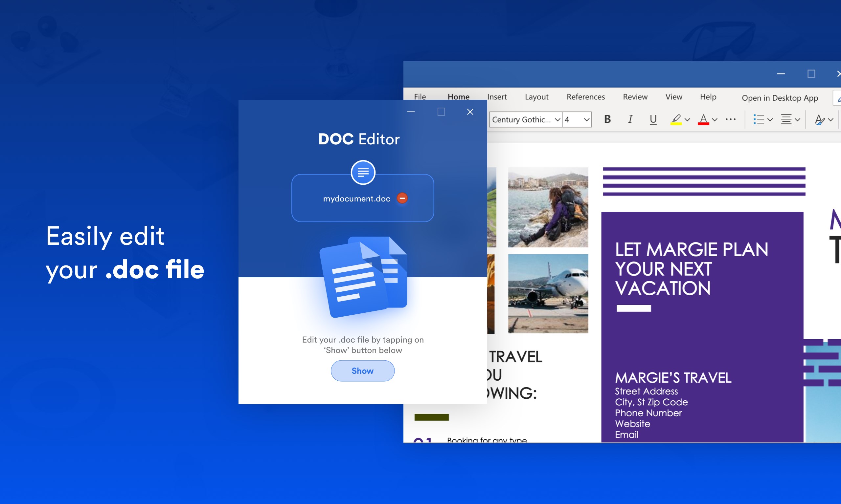Toggle Underline formatting in the ribbon

pyautogui.click(x=653, y=119)
